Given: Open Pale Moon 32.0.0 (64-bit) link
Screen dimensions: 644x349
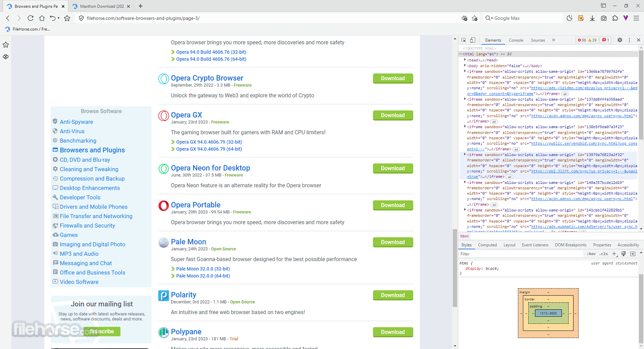Looking at the screenshot, I should point(203,276).
